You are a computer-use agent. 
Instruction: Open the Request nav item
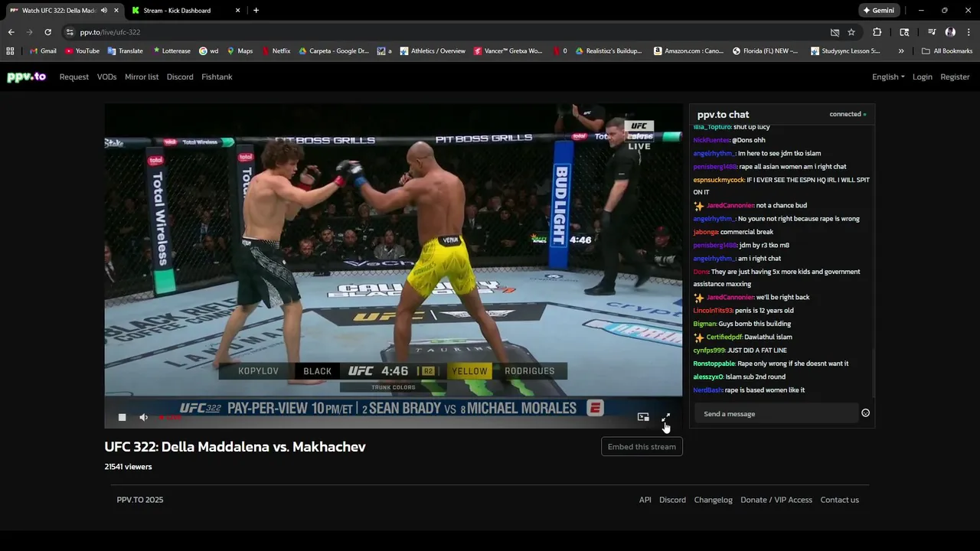tap(74, 77)
